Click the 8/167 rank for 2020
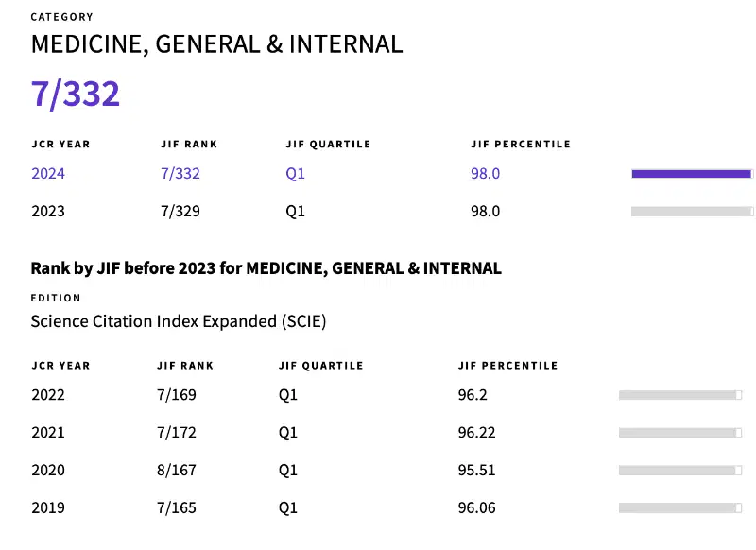Image resolution: width=756 pixels, height=550 pixels. (177, 470)
